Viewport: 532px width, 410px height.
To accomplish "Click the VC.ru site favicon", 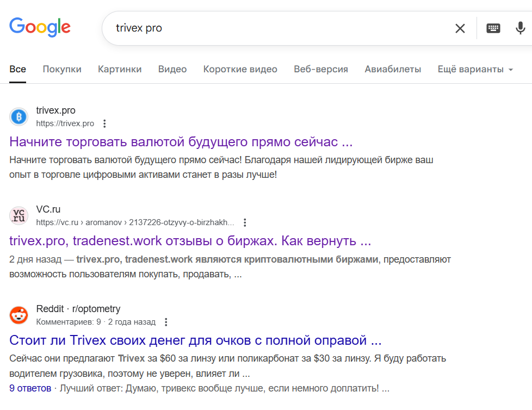I will click(18, 216).
